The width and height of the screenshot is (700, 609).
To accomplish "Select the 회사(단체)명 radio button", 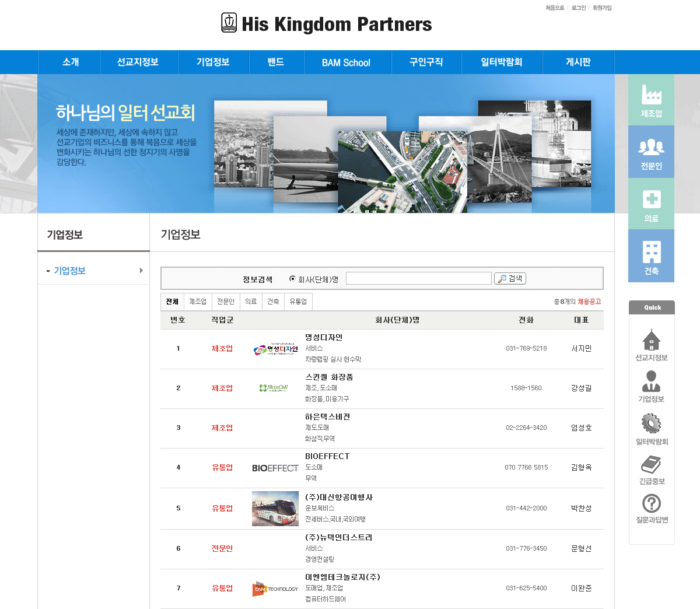I will tap(292, 279).
